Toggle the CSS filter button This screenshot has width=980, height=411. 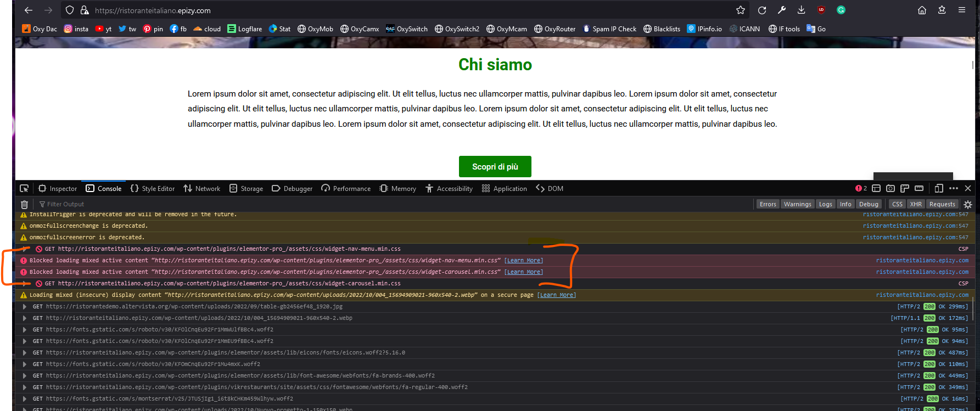coord(897,204)
